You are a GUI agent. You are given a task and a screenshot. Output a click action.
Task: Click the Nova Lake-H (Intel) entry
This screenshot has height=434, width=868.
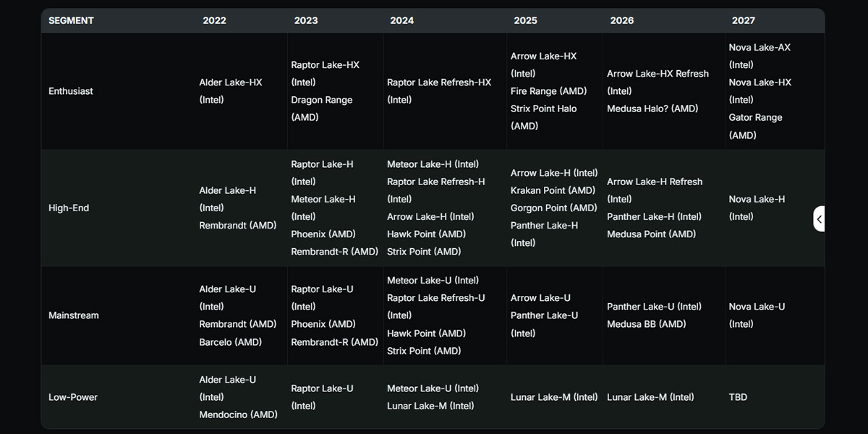[x=757, y=208]
